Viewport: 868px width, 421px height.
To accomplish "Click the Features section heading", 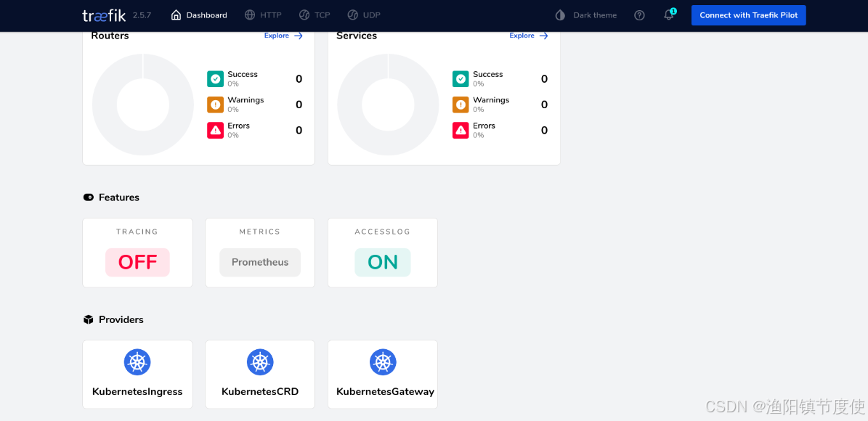I will click(x=119, y=197).
